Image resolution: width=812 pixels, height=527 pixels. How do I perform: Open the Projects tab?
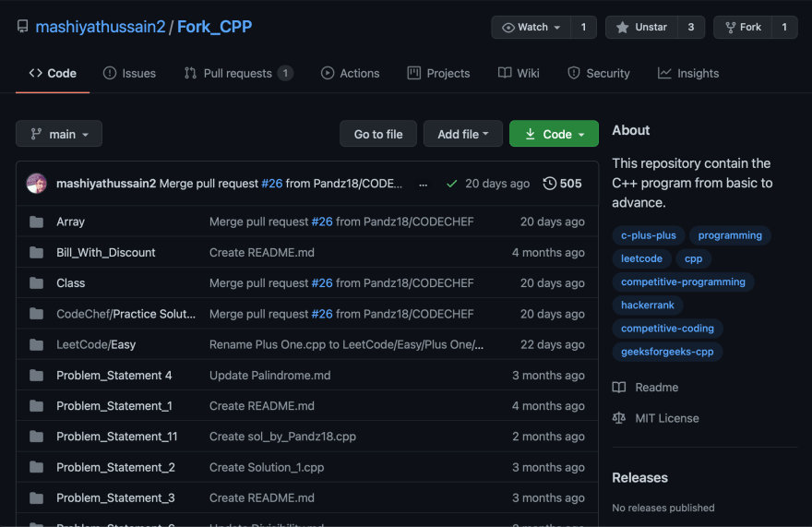(438, 73)
